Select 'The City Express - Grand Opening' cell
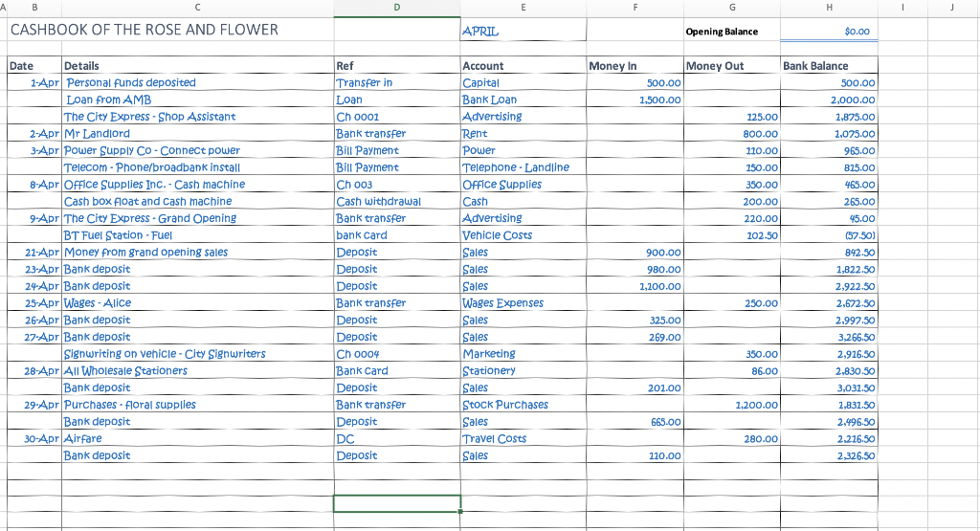 [197, 218]
